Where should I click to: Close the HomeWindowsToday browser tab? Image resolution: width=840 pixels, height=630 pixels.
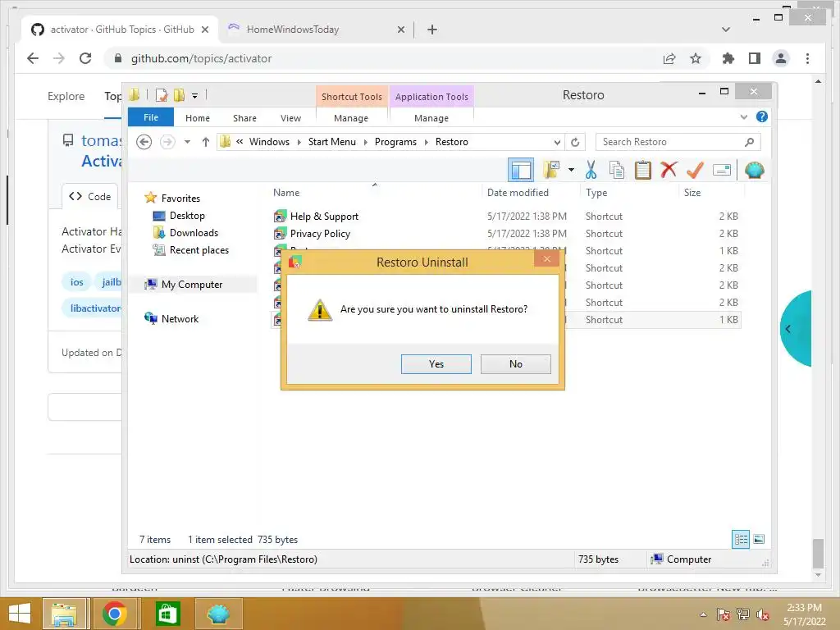tap(400, 30)
